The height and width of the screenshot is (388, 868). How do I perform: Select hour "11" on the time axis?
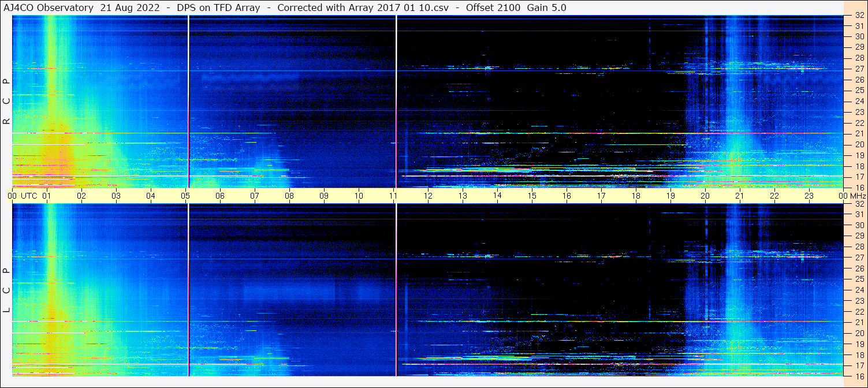(x=393, y=196)
